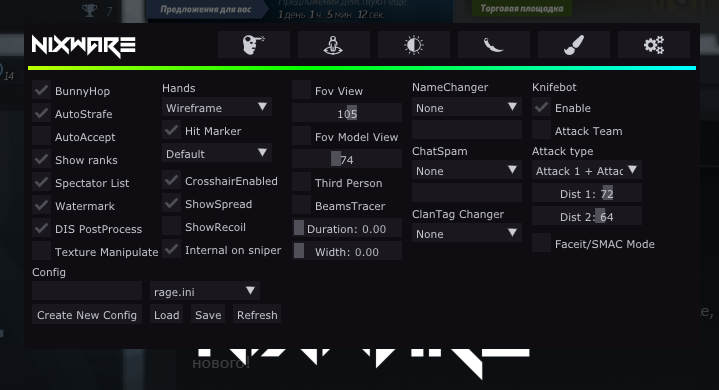Open the knife tab icon
Image resolution: width=719 pixels, height=390 pixels.
pyautogui.click(x=494, y=44)
